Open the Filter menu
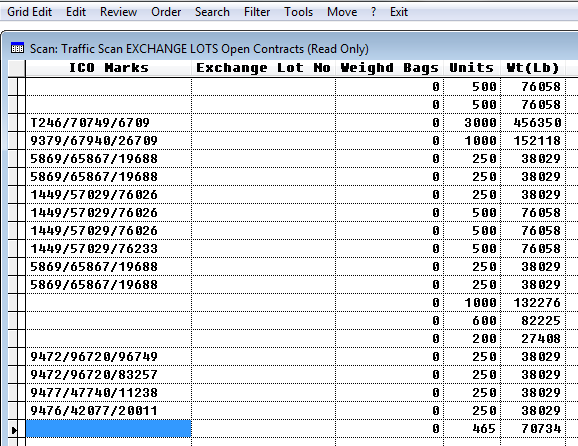 [x=257, y=12]
